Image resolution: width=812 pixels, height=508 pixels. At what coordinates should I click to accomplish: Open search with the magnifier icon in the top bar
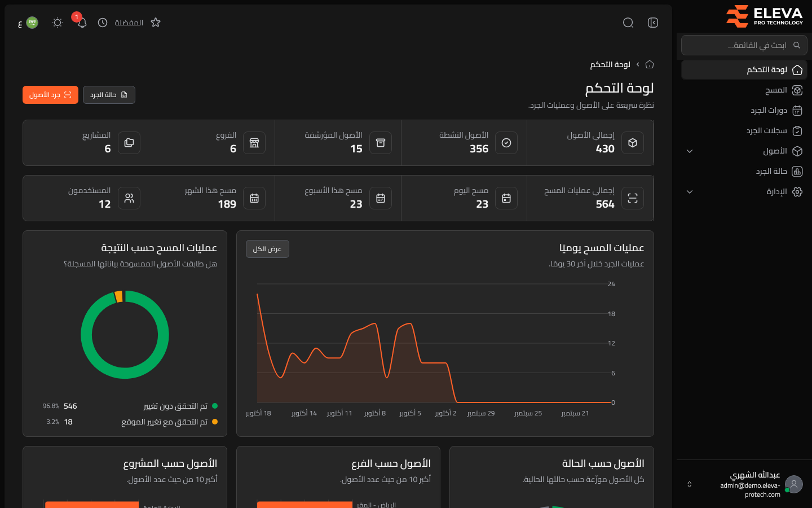click(628, 23)
